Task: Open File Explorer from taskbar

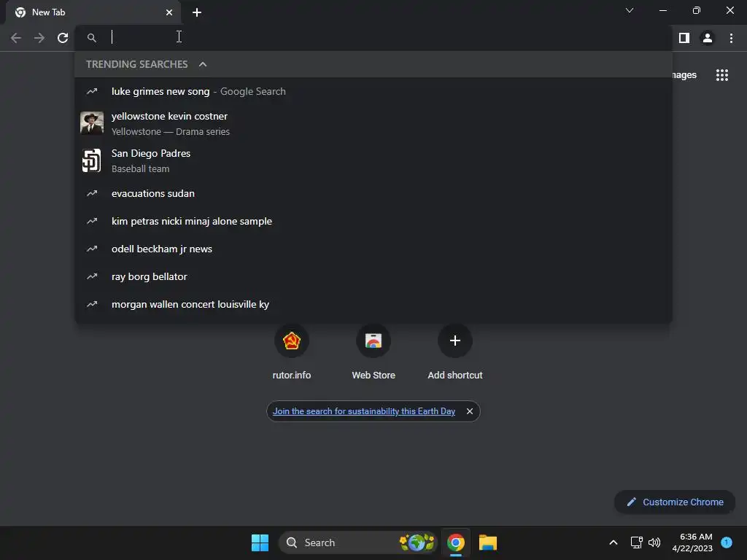Action: pyautogui.click(x=488, y=542)
